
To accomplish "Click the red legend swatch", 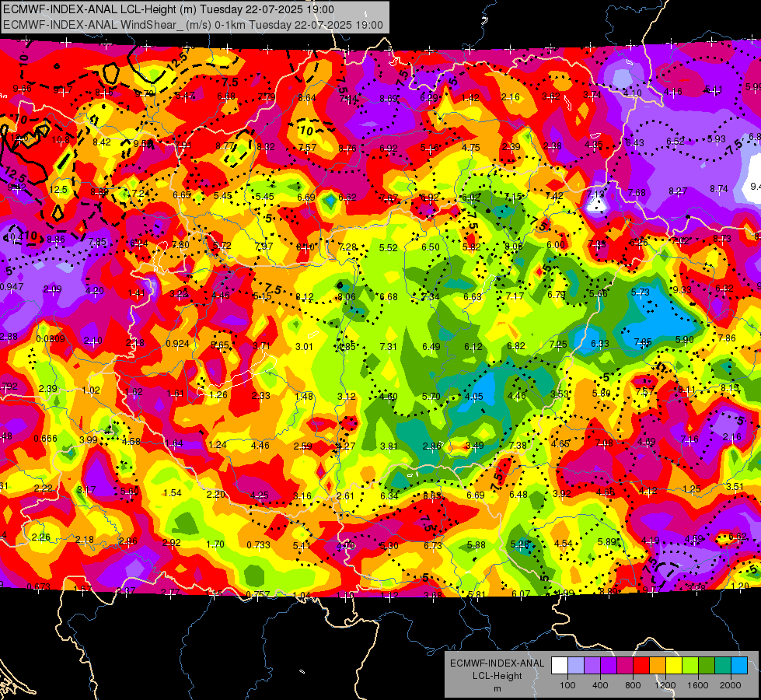I will 641,665.
